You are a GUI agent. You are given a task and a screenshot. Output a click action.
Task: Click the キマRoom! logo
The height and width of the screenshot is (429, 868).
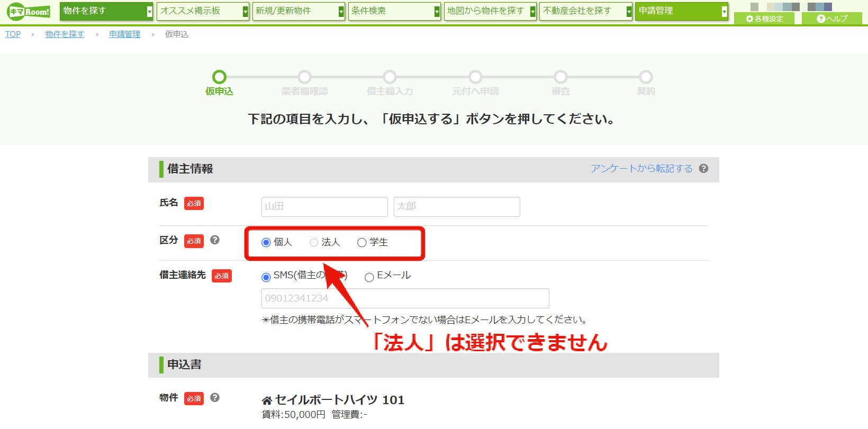(x=29, y=11)
